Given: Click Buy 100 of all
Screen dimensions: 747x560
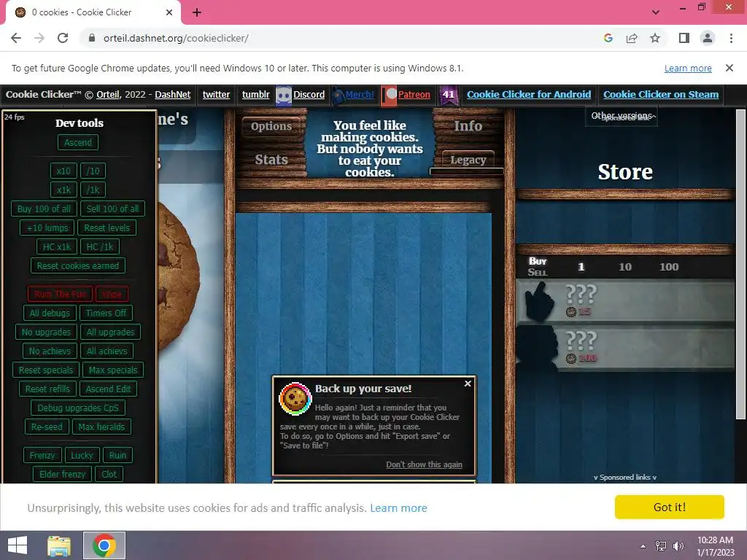Looking at the screenshot, I should pyautogui.click(x=44, y=209).
